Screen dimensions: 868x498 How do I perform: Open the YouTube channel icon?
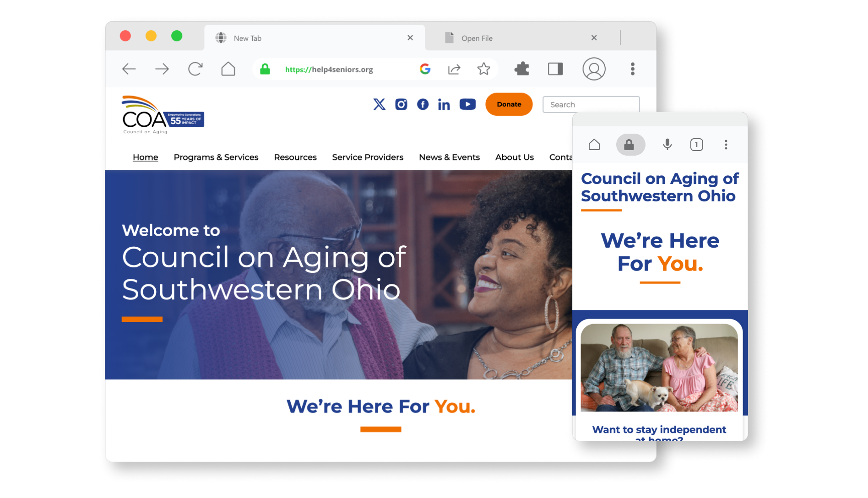pyautogui.click(x=467, y=104)
